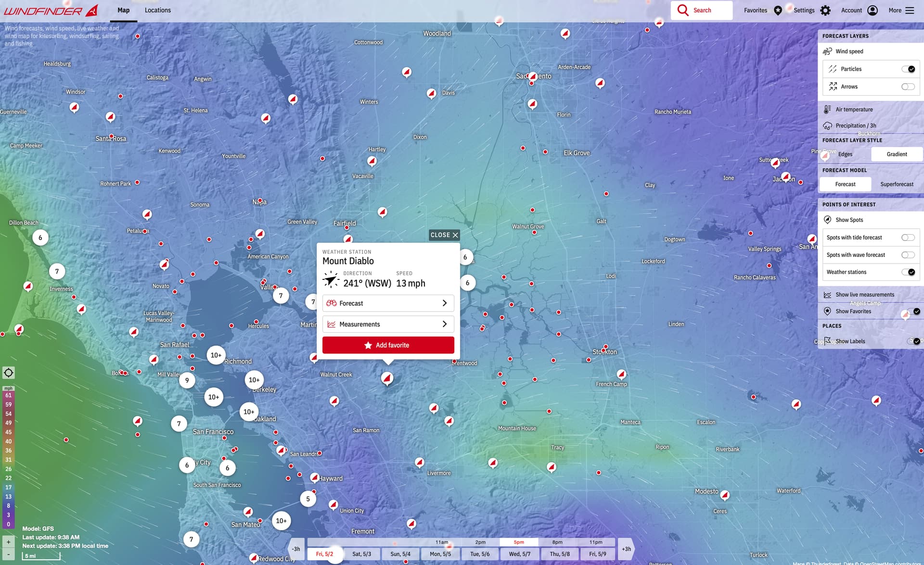The height and width of the screenshot is (565, 924).
Task: Select the Wind speed forecast layer
Action: point(849,51)
